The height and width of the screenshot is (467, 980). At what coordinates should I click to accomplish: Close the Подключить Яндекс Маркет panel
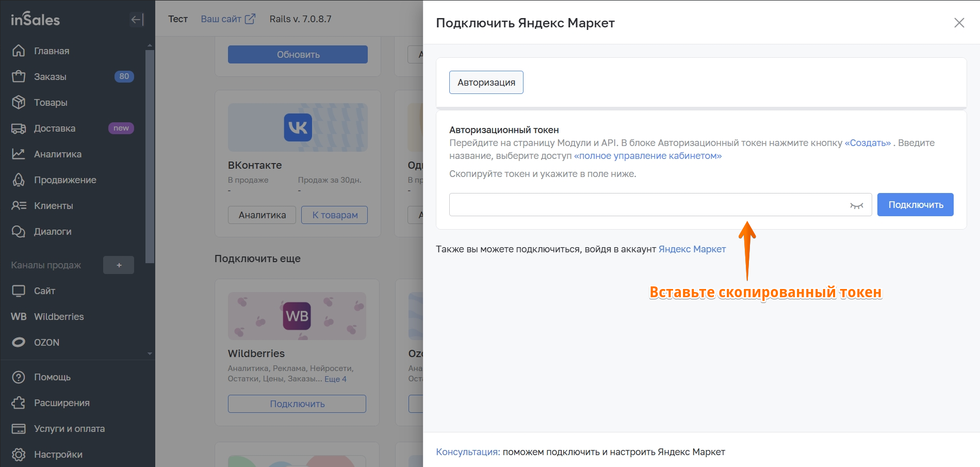[959, 23]
